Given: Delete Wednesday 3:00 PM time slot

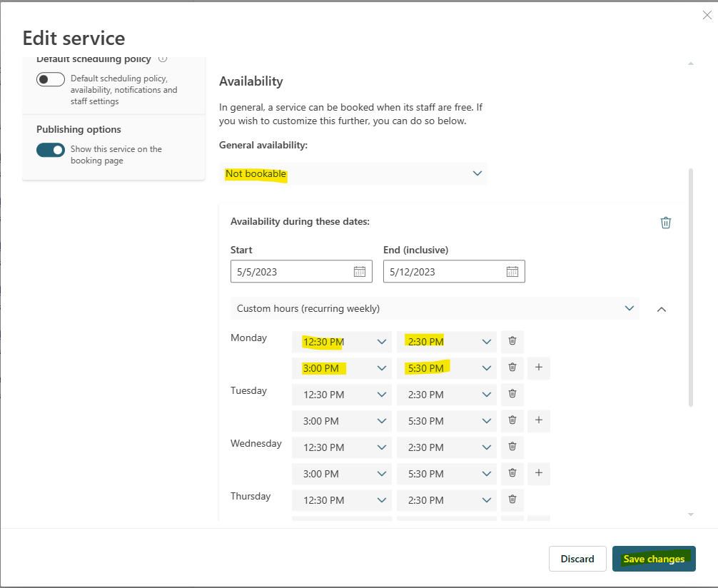Looking at the screenshot, I should pos(512,473).
